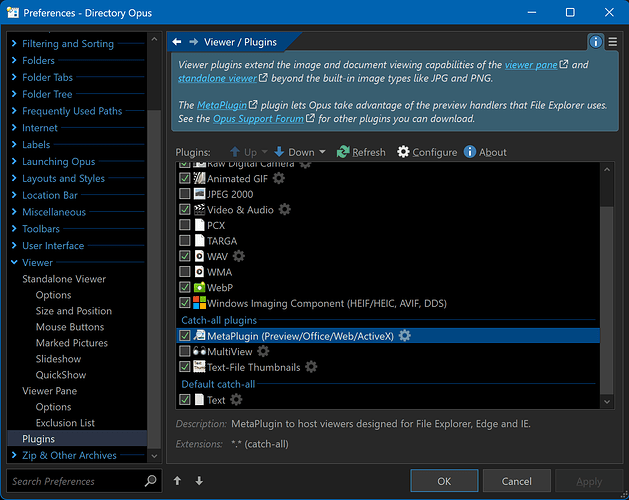Select the Windows Imaging Component plugin row

pyautogui.click(x=388, y=303)
